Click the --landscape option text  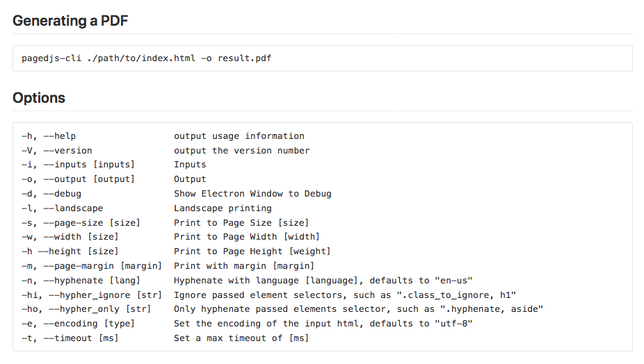click(x=63, y=208)
